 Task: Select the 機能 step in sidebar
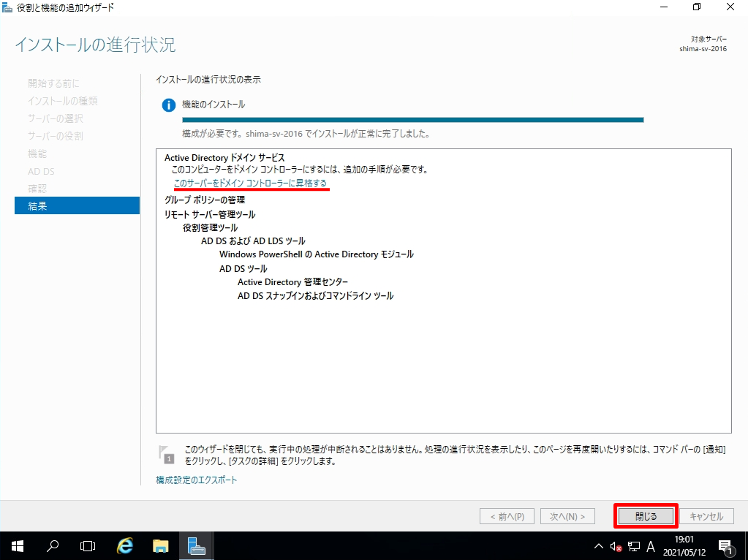(37, 154)
